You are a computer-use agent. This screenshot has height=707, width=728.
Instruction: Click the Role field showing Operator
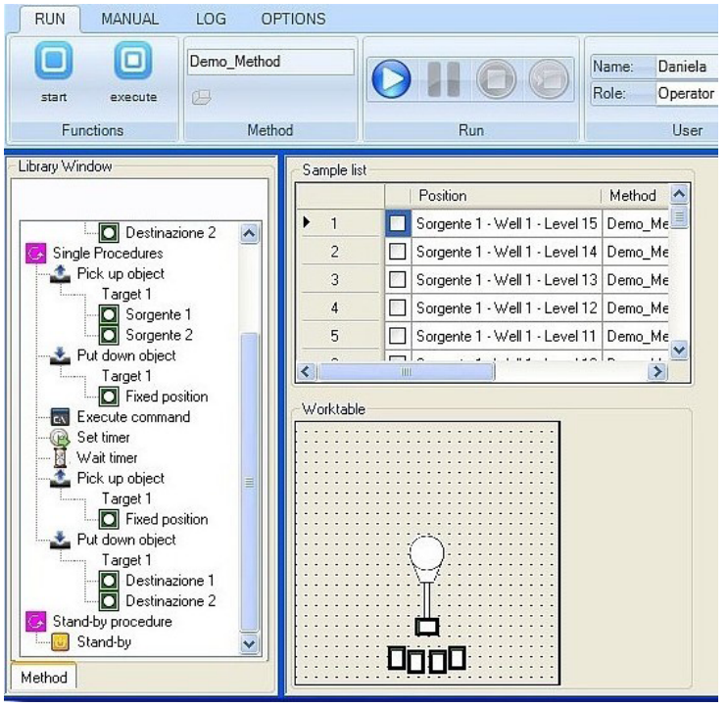(686, 94)
